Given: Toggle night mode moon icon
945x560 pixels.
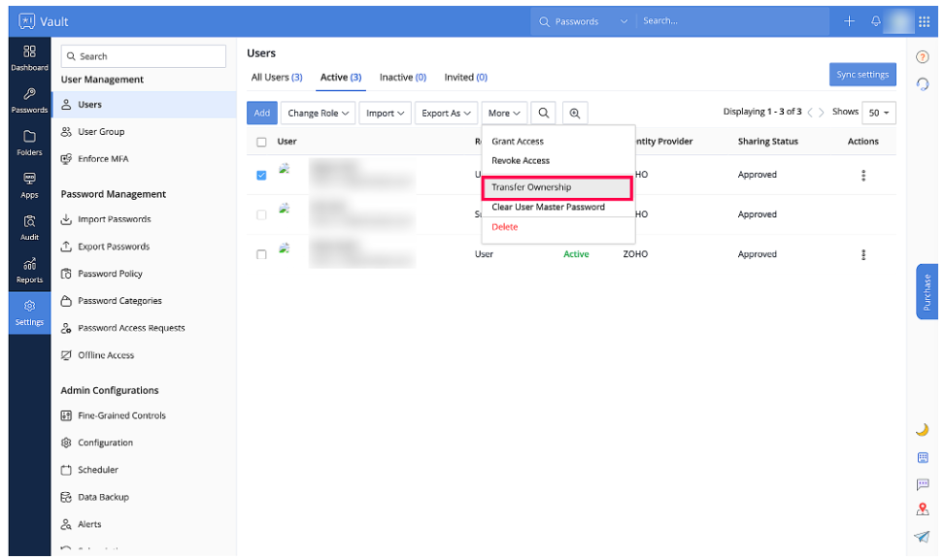Looking at the screenshot, I should 922,429.
